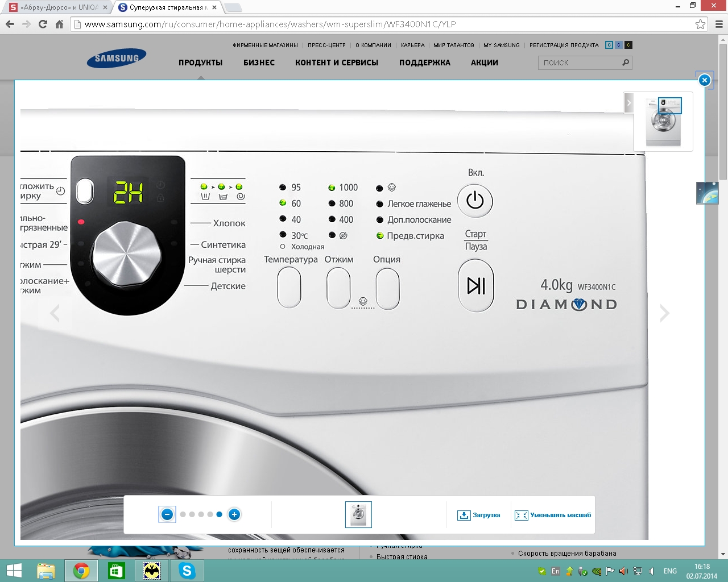Switch input language via ENG indicator
The width and height of the screenshot is (728, 582).
coord(670,571)
